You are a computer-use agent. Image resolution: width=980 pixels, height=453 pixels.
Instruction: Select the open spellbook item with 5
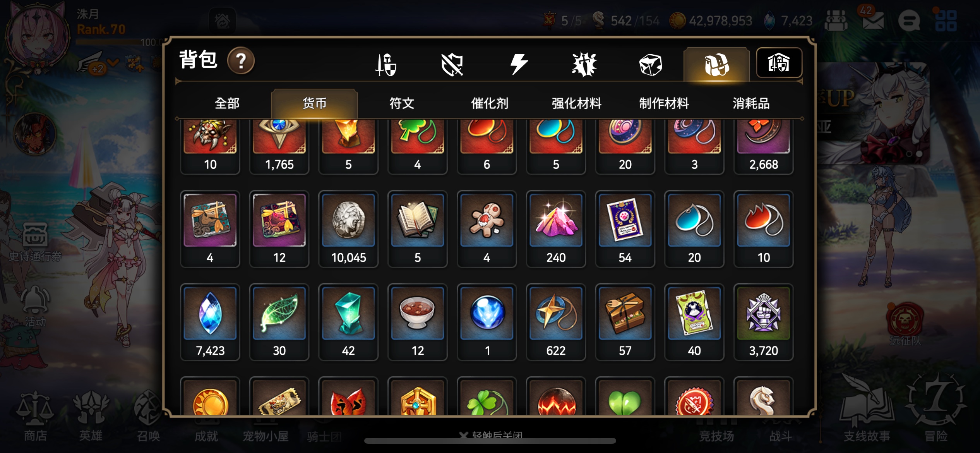(x=417, y=229)
